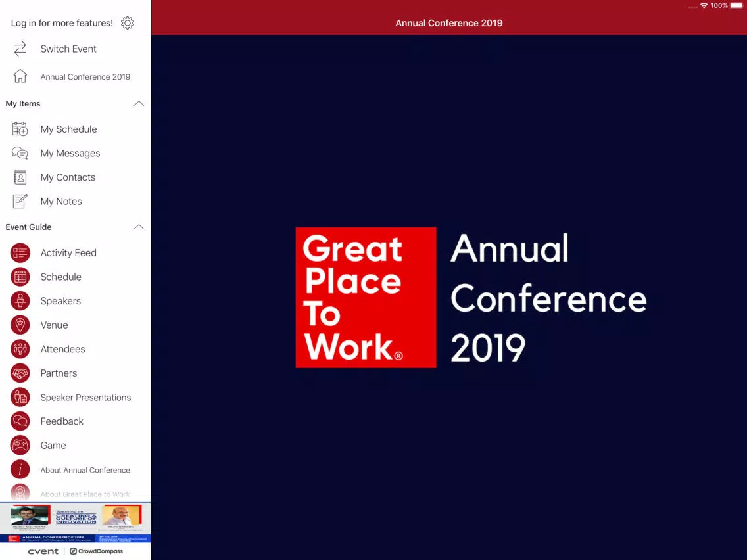Collapse the Event Guide section
The image size is (747, 560).
click(x=139, y=227)
